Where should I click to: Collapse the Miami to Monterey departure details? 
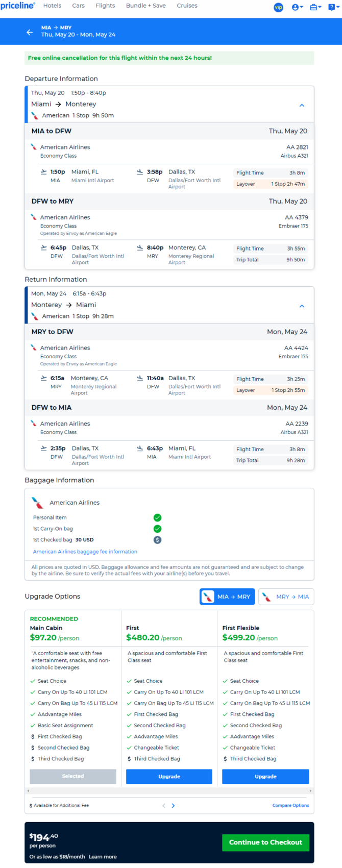tap(302, 105)
